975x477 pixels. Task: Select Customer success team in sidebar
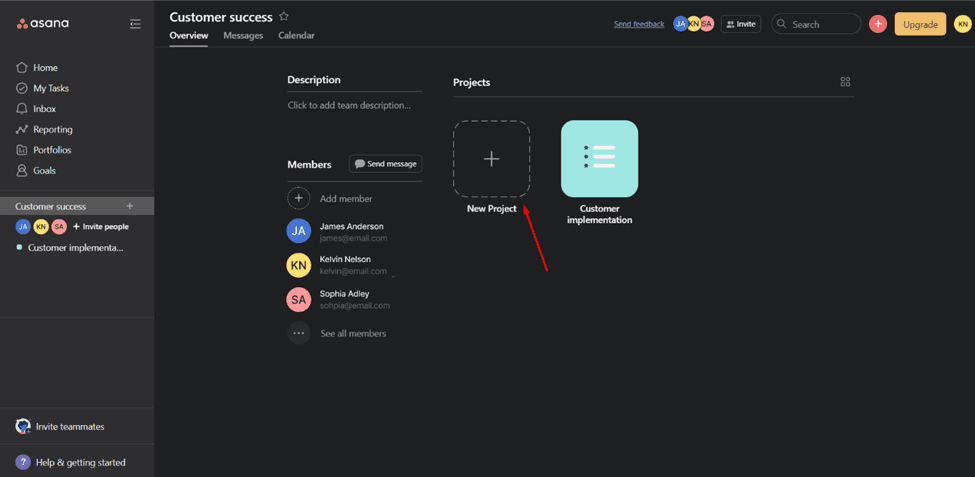[51, 206]
